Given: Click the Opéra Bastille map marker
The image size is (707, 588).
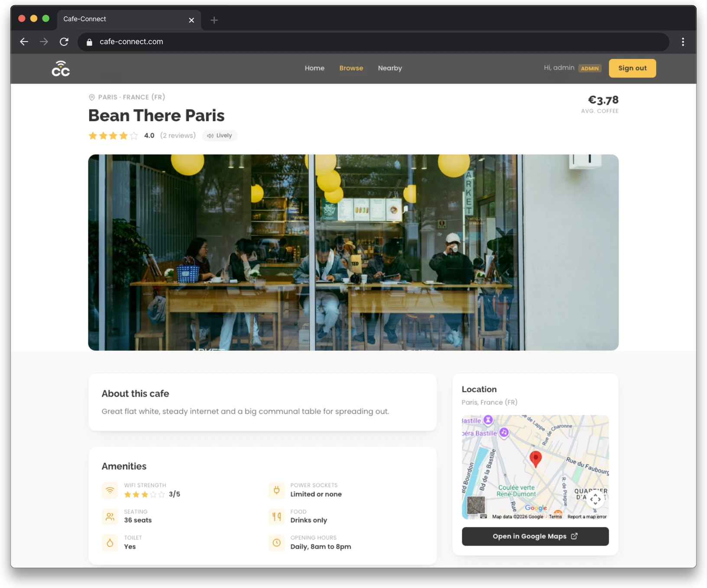Looking at the screenshot, I should click(x=504, y=432).
